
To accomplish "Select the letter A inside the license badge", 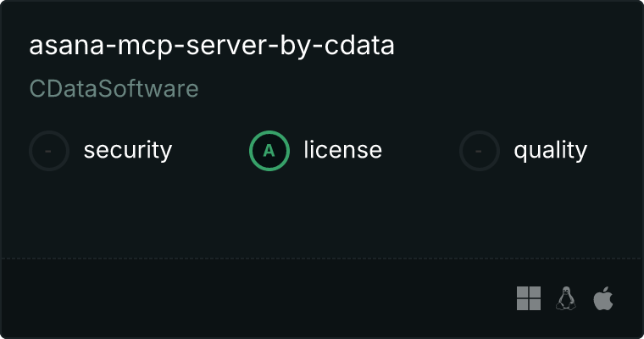I will pos(269,151).
